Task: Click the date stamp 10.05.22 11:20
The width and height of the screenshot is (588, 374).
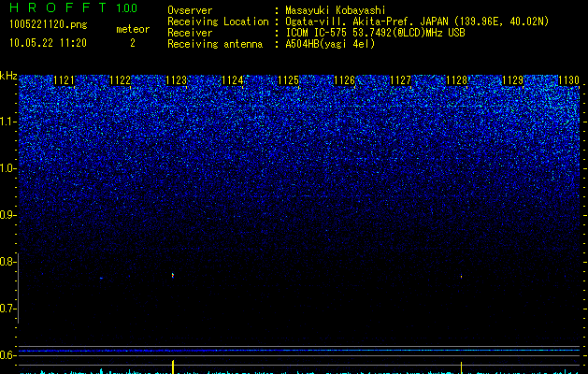Action: [x=48, y=43]
